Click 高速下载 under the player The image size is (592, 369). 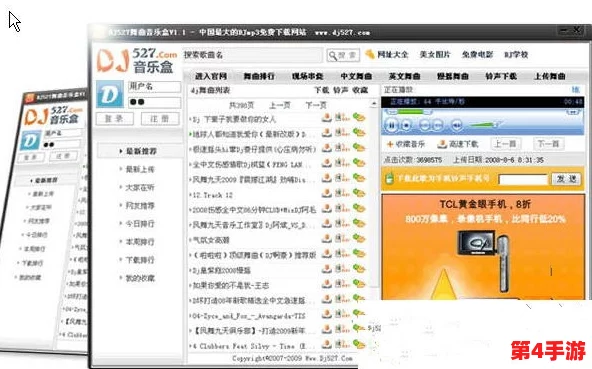point(458,144)
